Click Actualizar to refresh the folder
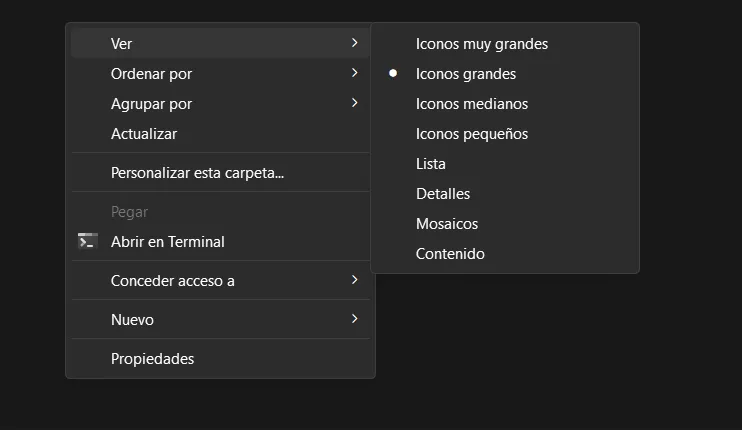The width and height of the screenshot is (742, 430). tap(144, 133)
